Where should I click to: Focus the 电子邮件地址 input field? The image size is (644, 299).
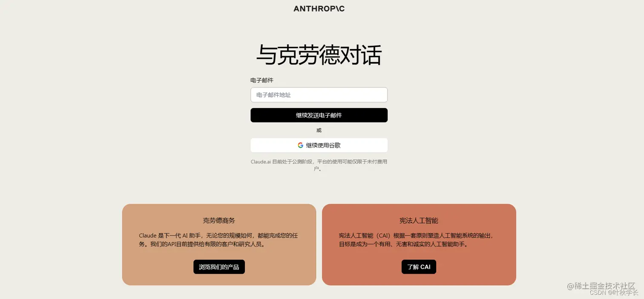319,95
